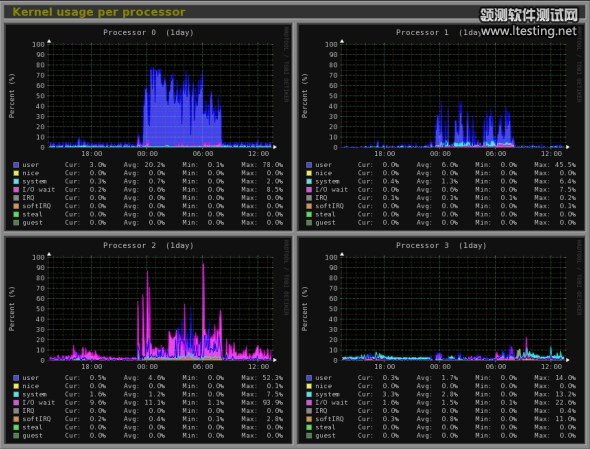Open the Processor 0 usage graph
The image size is (590, 449).
tap(148, 127)
